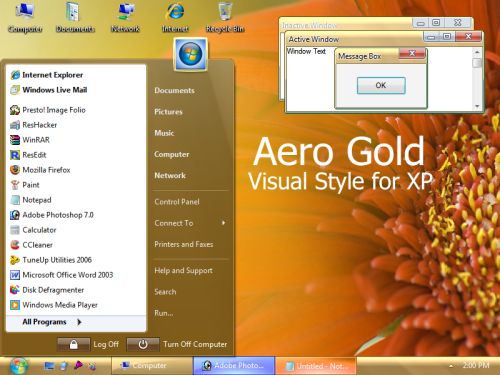The height and width of the screenshot is (375, 500).
Task: Launch CCleaner
Action: coord(31,245)
